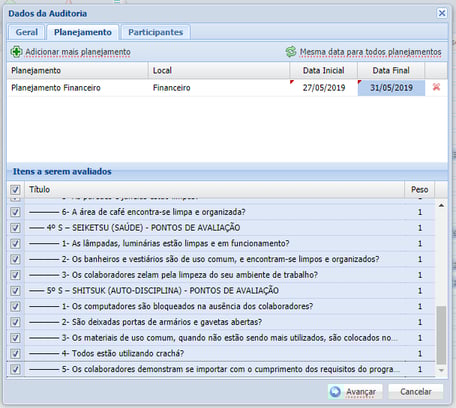Uncheck the Todos estão utilizando crachá item
Screen dimensions: 456x408
(15, 353)
